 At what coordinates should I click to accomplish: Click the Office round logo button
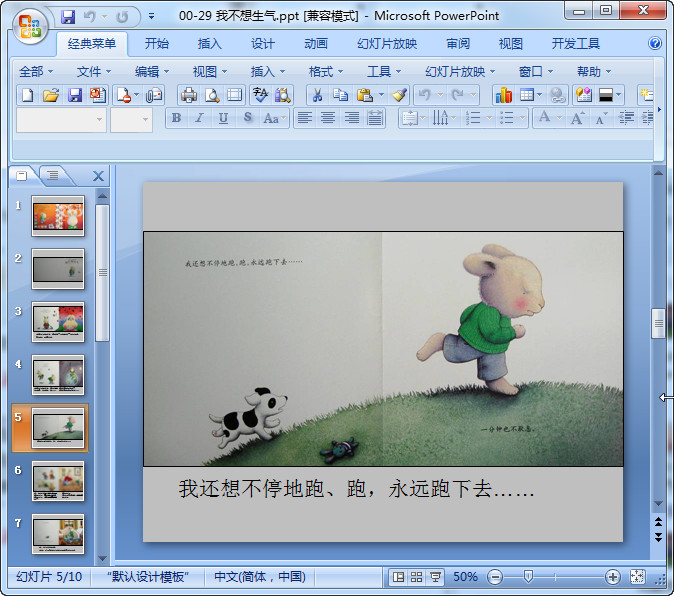[x=30, y=27]
